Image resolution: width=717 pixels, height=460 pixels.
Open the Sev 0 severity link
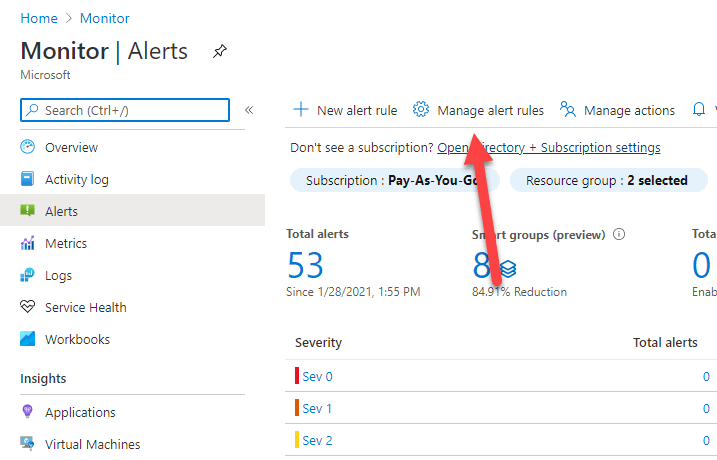[317, 376]
